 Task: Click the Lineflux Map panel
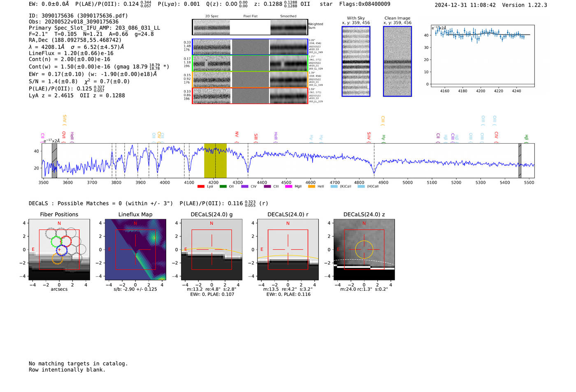(x=135, y=250)
